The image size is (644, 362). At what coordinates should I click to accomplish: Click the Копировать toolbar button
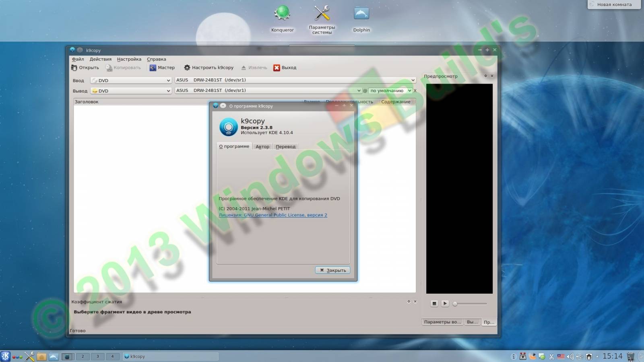point(123,68)
